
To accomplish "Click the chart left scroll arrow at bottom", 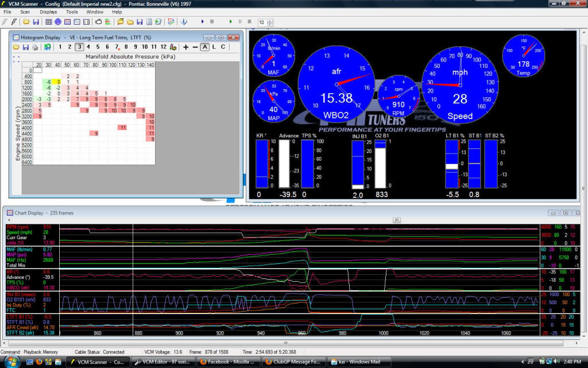I will 4,343.
